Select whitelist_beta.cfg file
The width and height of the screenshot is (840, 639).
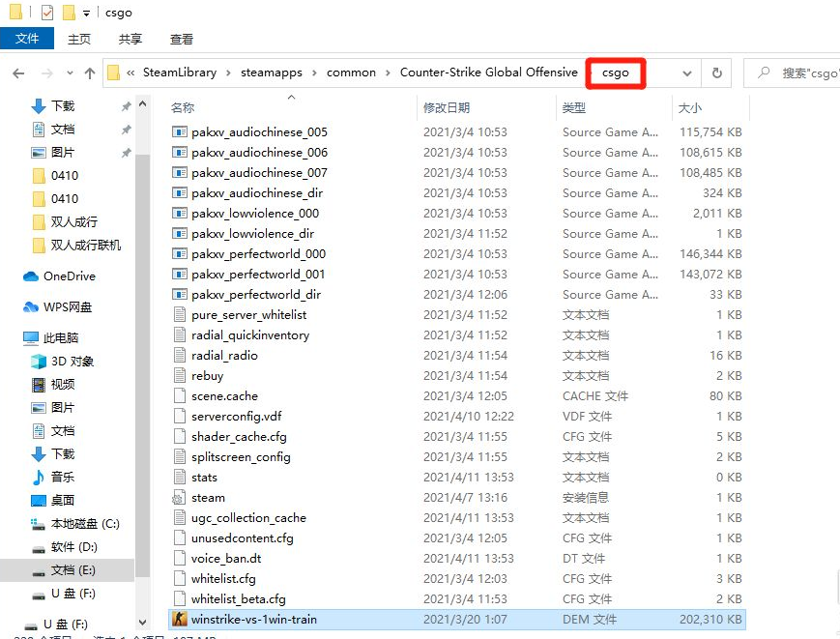coord(239,598)
